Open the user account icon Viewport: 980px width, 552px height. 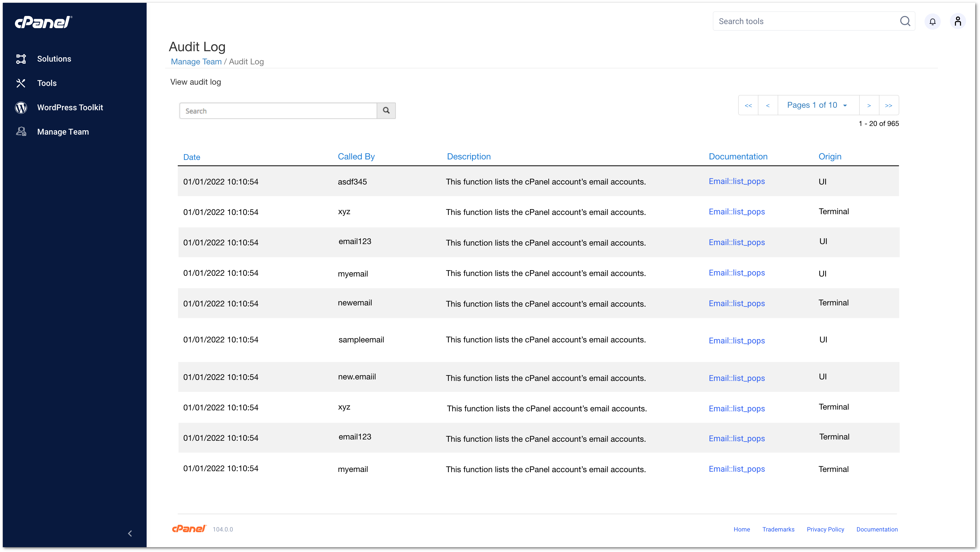(x=958, y=21)
